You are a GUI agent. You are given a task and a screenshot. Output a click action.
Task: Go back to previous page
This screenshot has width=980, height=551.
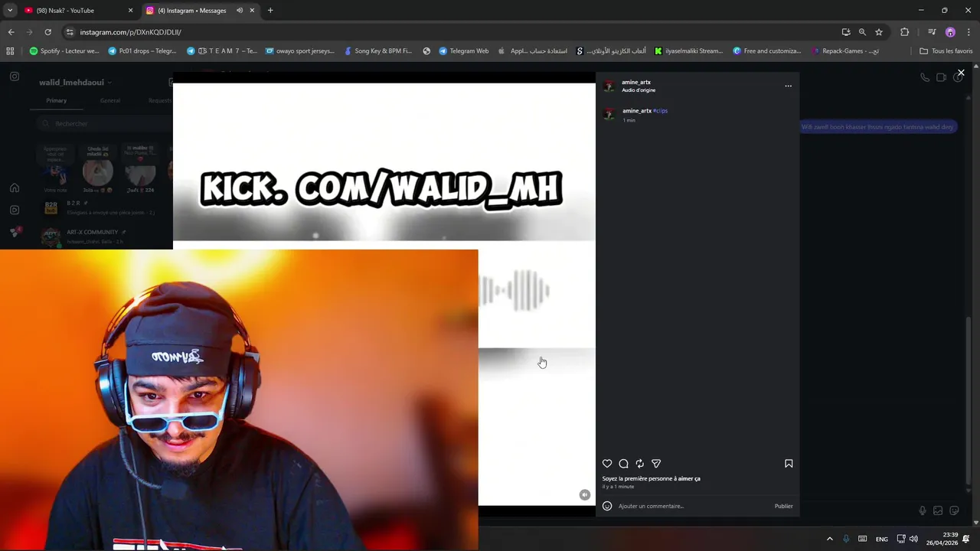click(11, 32)
